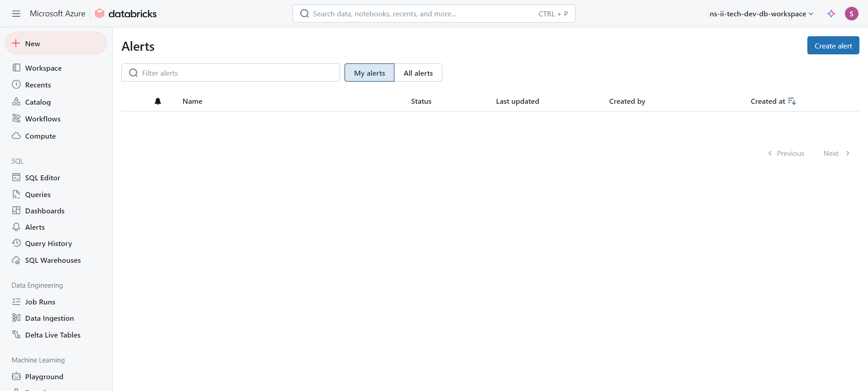The image size is (868, 391).
Task: Switch to My alerts filter
Action: pos(369,72)
